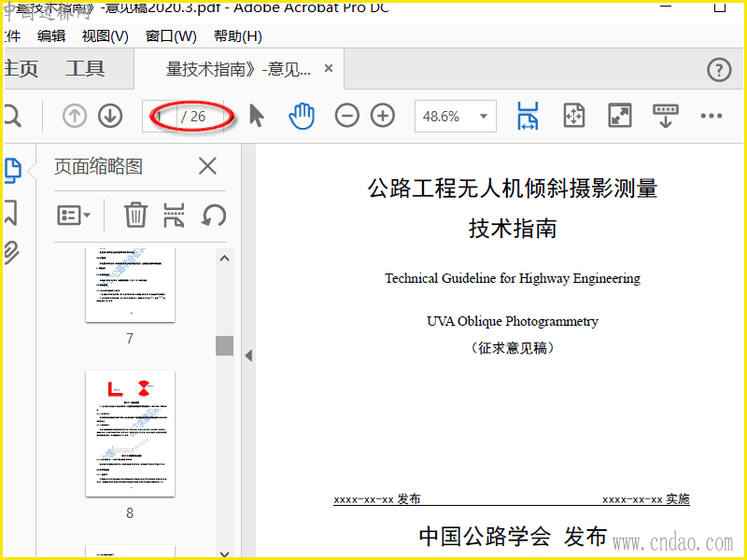
Task: Click the read mode download-arrow icon
Action: click(x=666, y=116)
